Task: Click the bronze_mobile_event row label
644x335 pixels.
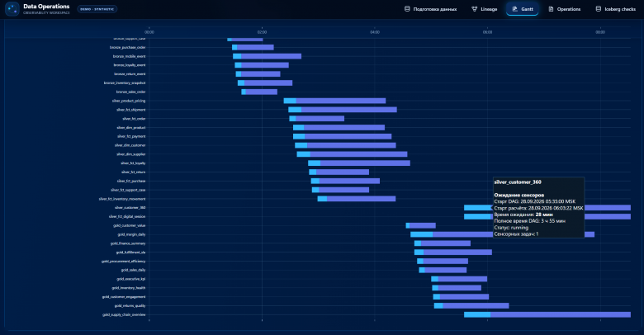Action: (x=130, y=56)
